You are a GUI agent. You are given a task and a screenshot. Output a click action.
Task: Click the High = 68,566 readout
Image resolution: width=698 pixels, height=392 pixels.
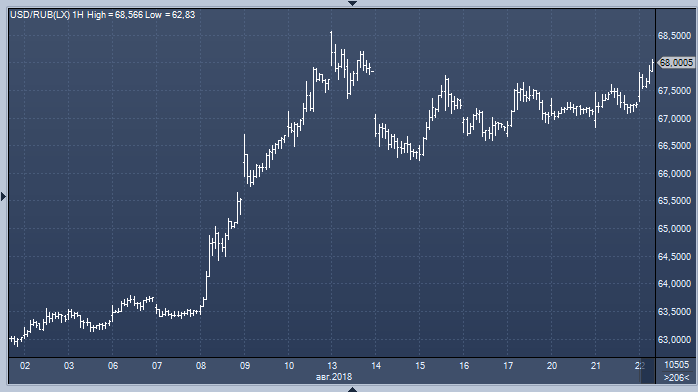click(115, 15)
